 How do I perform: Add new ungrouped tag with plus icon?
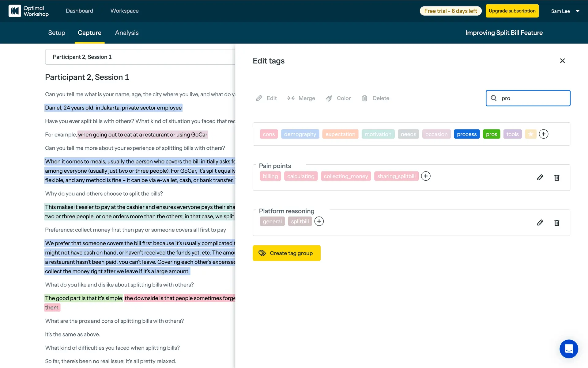point(543,134)
